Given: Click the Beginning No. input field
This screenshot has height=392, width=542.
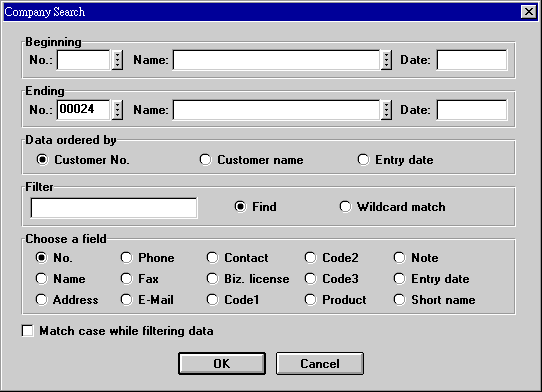Looking at the screenshot, I should click(x=84, y=60).
